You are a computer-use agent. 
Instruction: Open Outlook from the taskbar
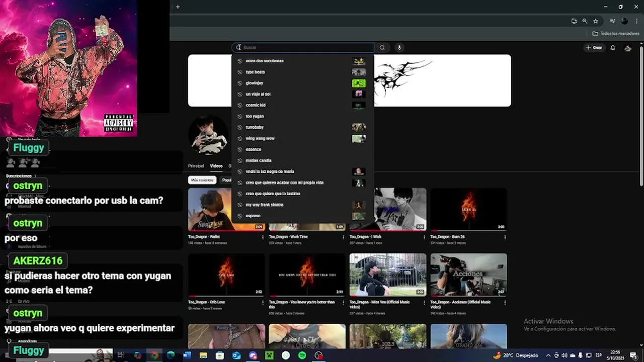coord(236,355)
